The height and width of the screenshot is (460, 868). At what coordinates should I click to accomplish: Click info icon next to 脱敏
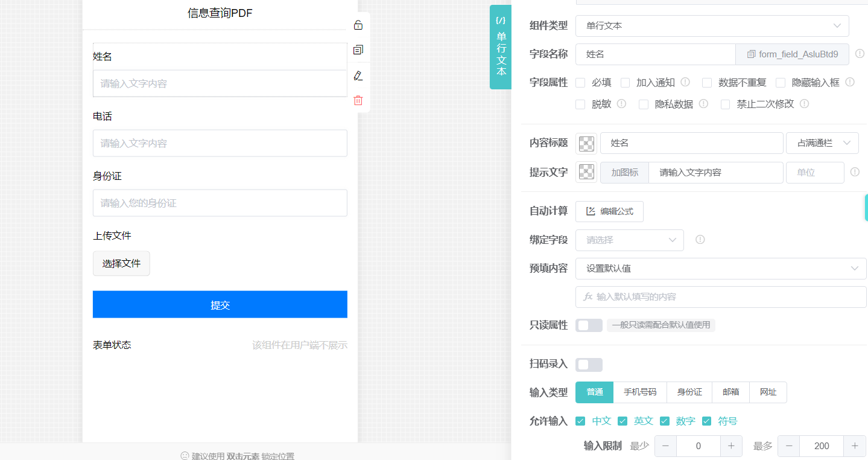(x=621, y=104)
